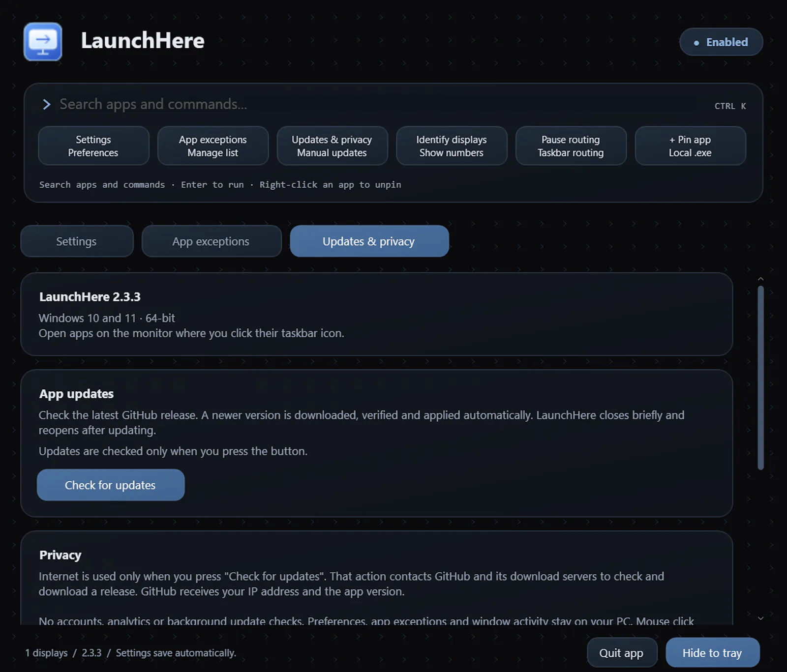787x672 pixels.
Task: Click the vertical scrollbar thumb
Action: coord(760,378)
